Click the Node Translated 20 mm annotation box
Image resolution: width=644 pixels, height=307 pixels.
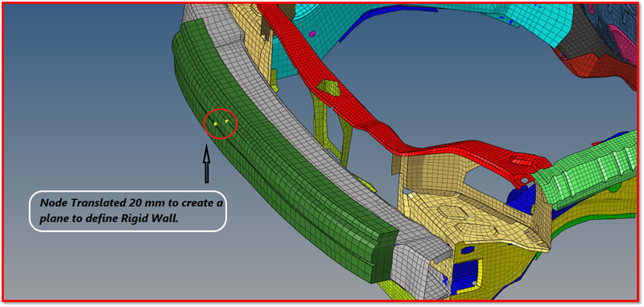pyautogui.click(x=128, y=211)
